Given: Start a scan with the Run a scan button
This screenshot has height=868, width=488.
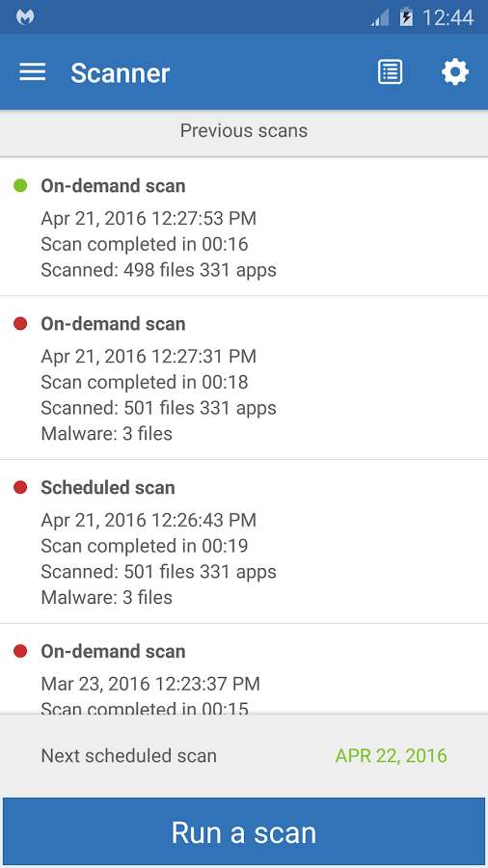Looking at the screenshot, I should pyautogui.click(x=244, y=832).
